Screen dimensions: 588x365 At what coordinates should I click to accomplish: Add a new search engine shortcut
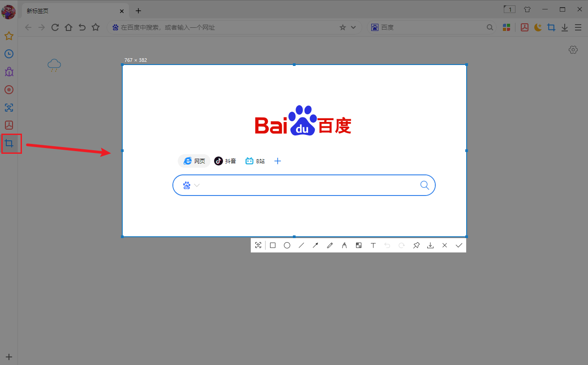pyautogui.click(x=278, y=161)
